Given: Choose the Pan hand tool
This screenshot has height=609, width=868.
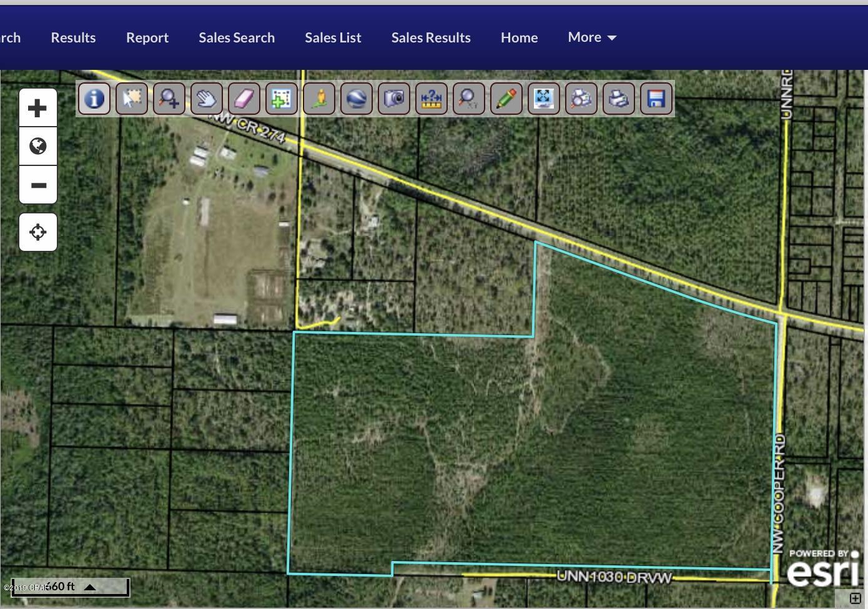Looking at the screenshot, I should tap(207, 99).
